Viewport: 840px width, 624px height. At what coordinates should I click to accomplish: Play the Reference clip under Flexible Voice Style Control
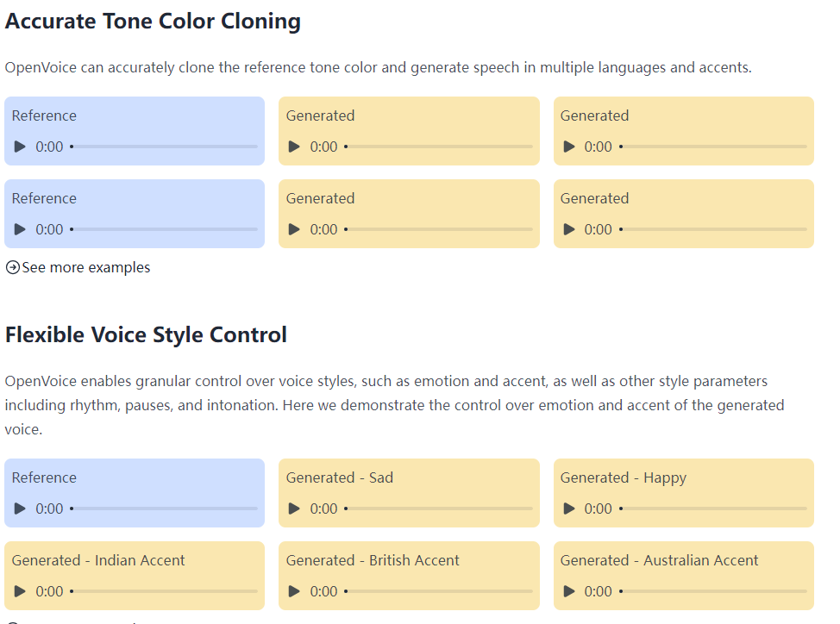point(20,509)
